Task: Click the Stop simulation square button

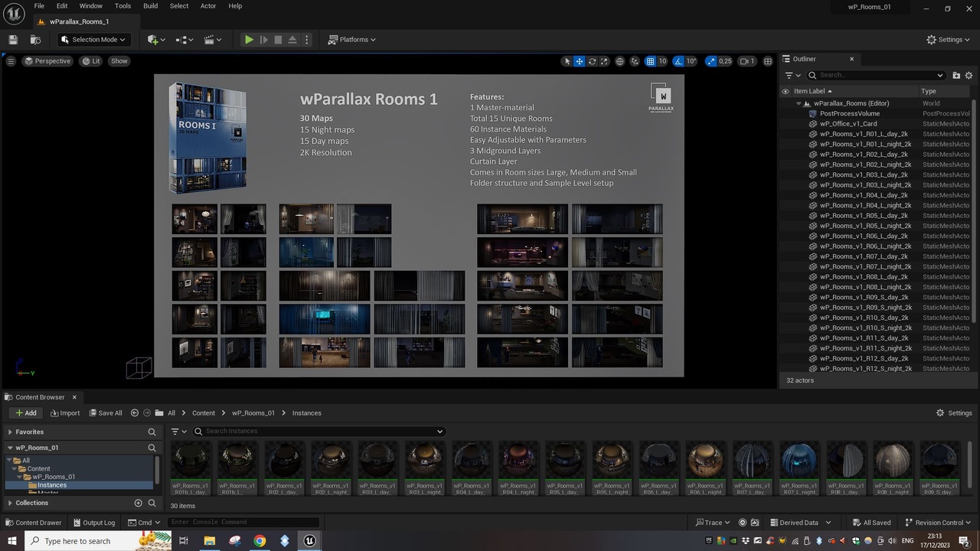Action: click(x=278, y=40)
